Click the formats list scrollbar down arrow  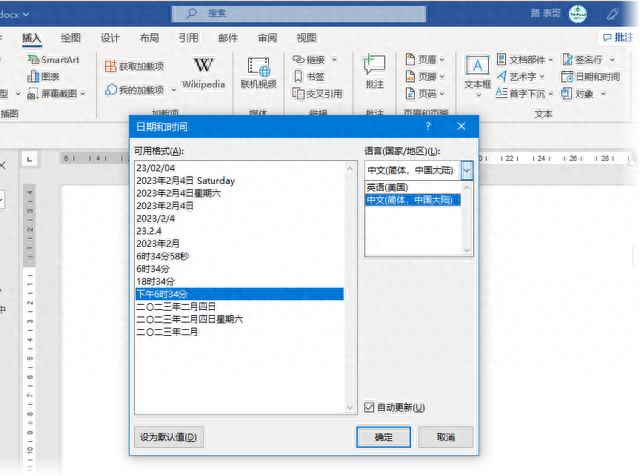(350, 407)
